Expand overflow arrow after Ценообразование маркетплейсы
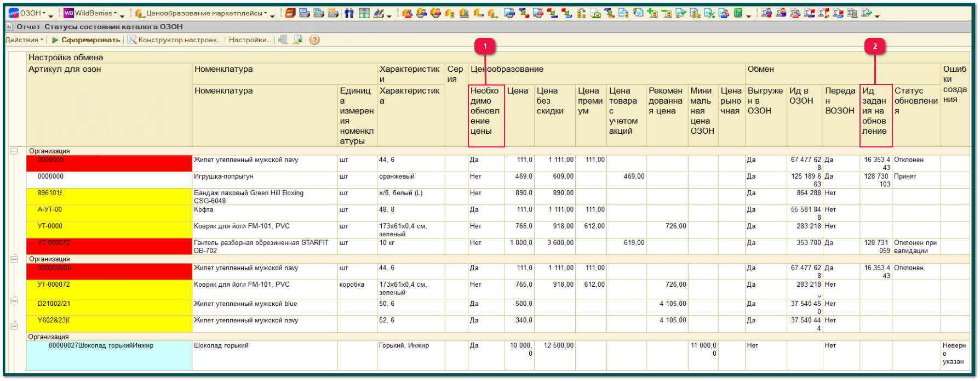980x381 pixels. coord(272,16)
